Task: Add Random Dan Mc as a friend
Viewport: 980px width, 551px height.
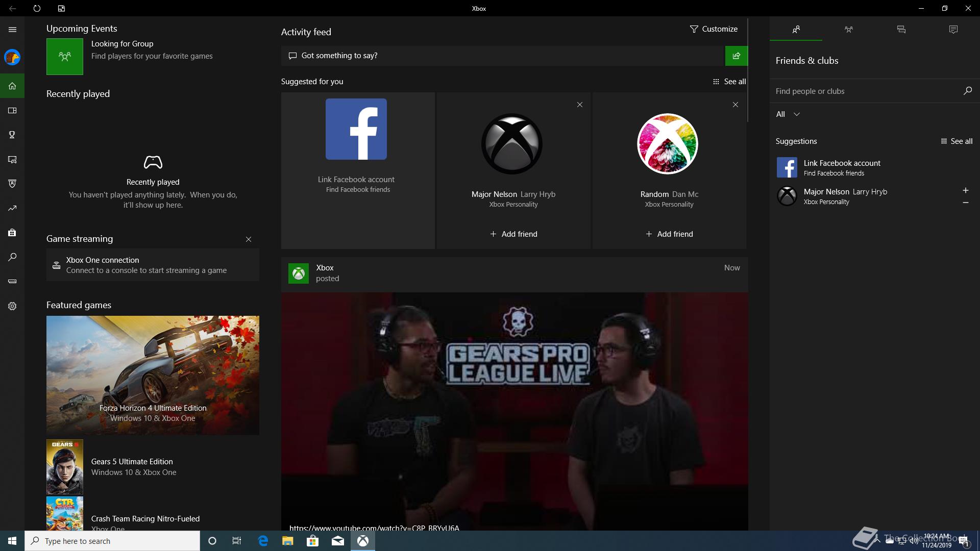Action: click(x=669, y=234)
